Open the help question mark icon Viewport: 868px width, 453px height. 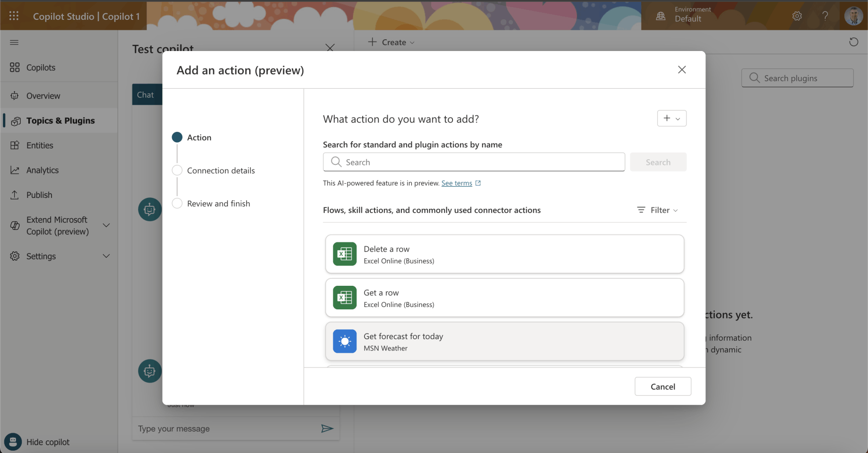coord(825,16)
